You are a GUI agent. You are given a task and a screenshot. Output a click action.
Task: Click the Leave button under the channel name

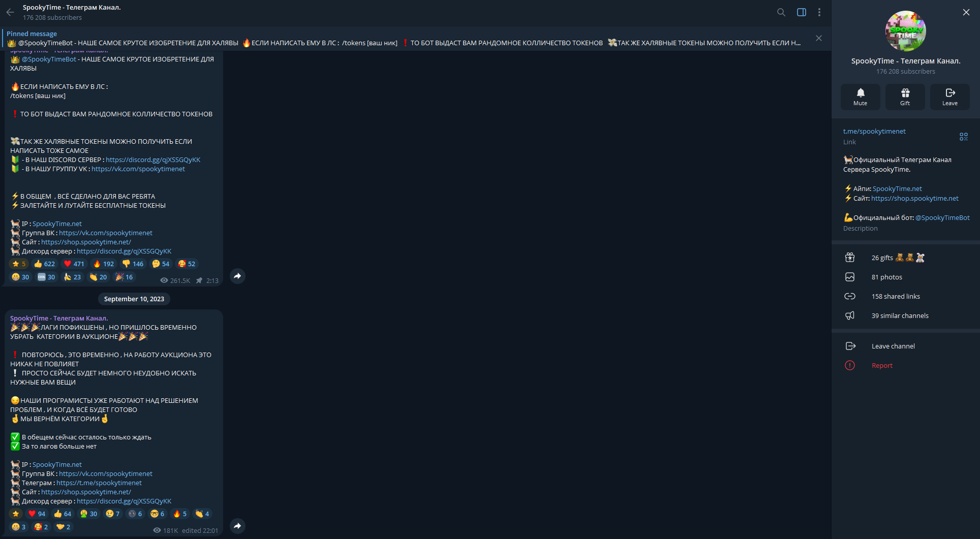pos(950,97)
